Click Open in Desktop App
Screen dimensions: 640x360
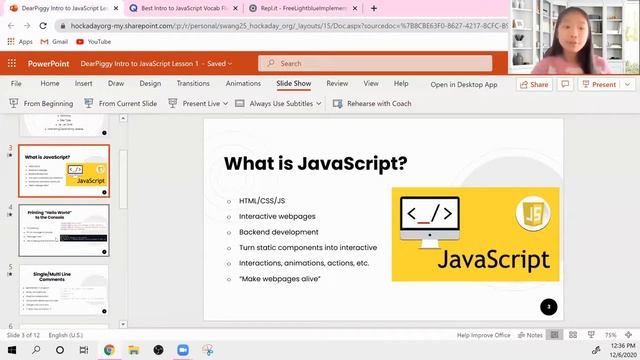[464, 84]
